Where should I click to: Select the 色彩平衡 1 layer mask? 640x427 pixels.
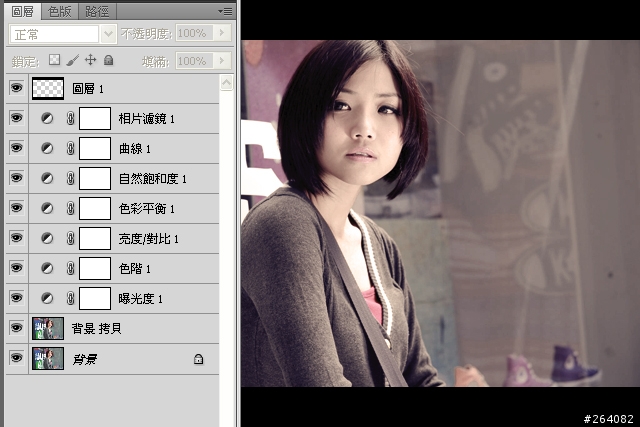point(95,208)
